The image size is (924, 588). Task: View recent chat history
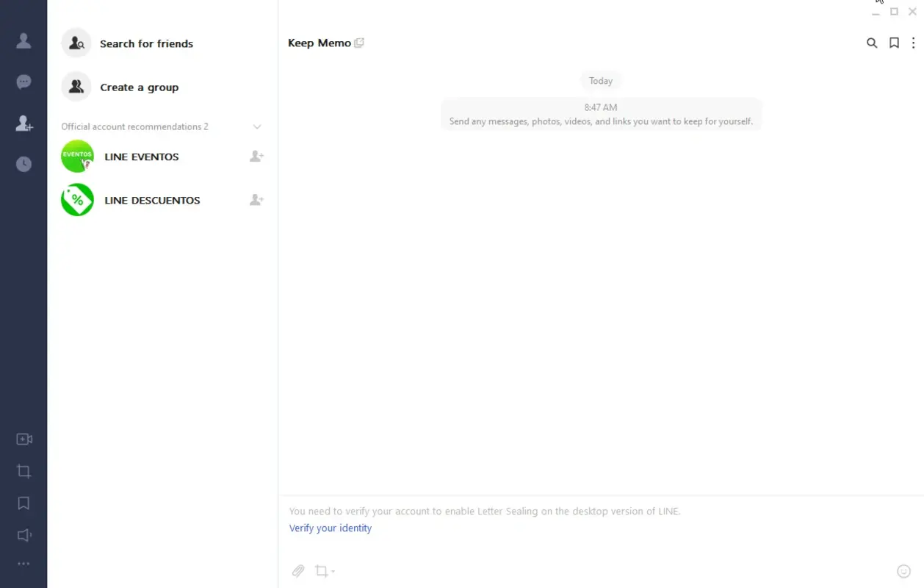[x=24, y=164]
